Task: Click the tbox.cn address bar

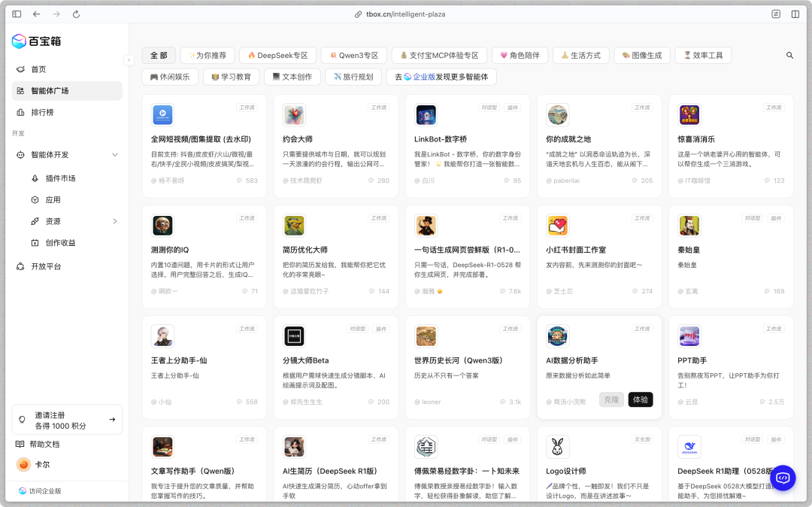Action: pos(400,14)
